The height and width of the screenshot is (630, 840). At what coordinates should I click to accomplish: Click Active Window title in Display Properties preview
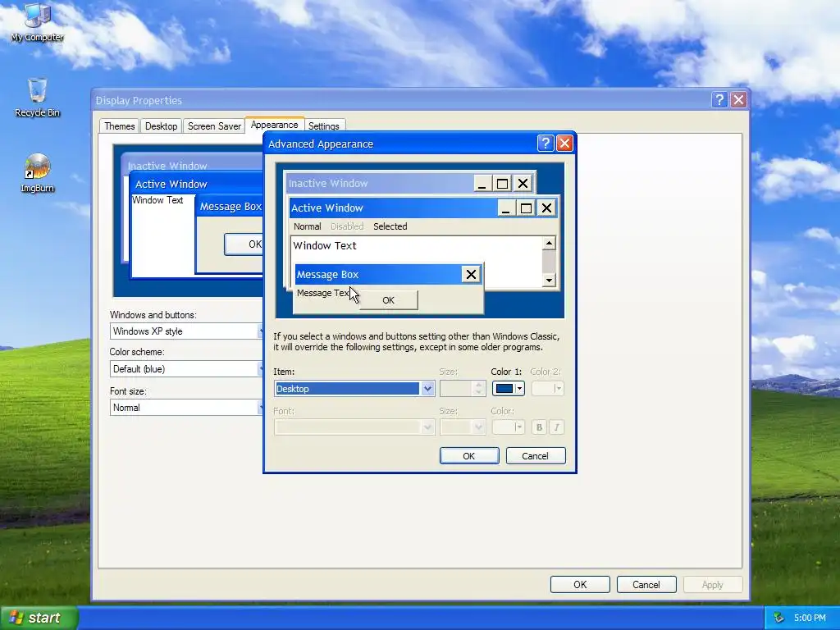[171, 185]
